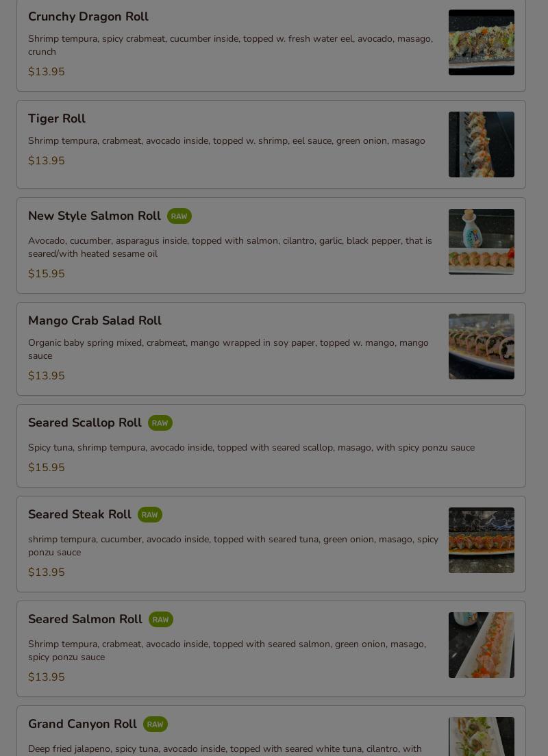
Task: Click the $15.95 price of New Style Salmon Roll
Action: tap(47, 274)
